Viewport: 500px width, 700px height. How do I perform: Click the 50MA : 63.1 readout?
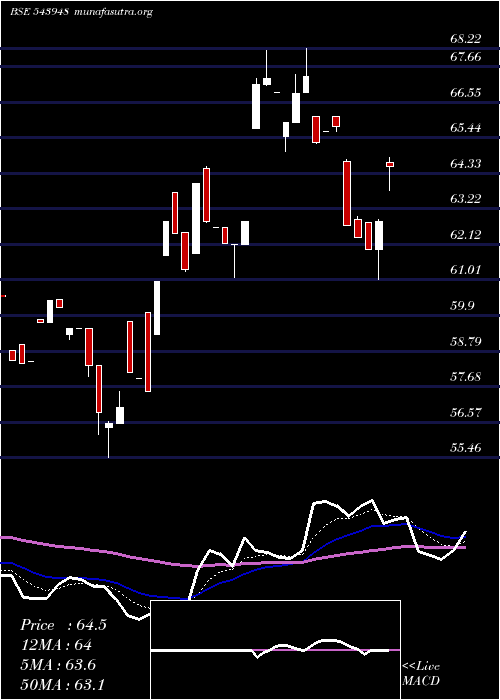pyautogui.click(x=62, y=684)
